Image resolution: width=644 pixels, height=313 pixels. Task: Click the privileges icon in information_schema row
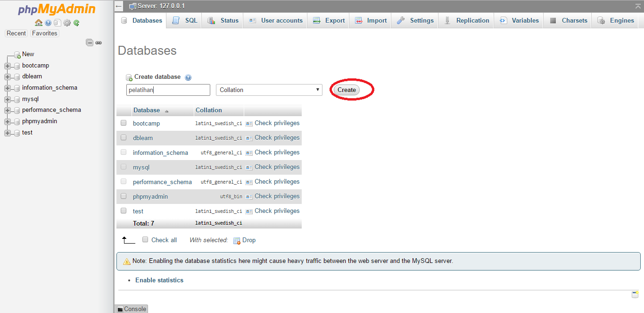click(x=249, y=153)
